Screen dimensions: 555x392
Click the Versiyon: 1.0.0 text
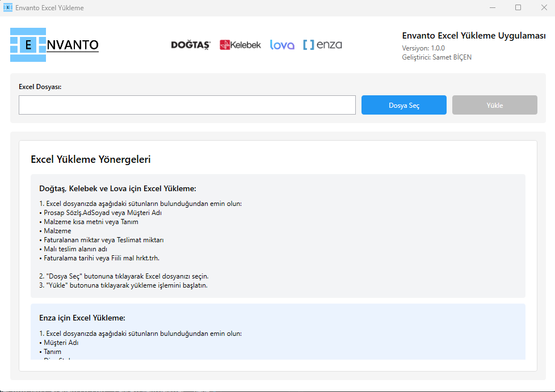tap(423, 48)
